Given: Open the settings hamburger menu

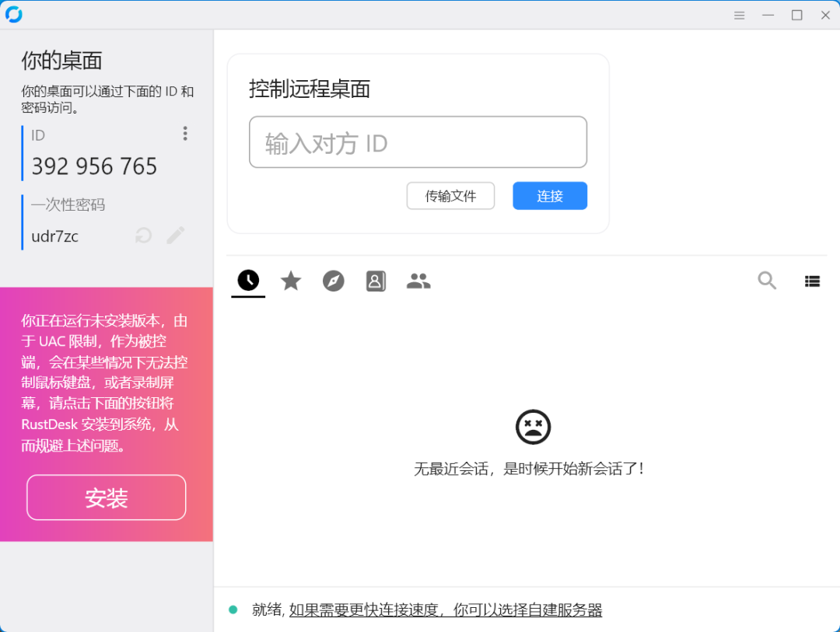Looking at the screenshot, I should [x=738, y=14].
